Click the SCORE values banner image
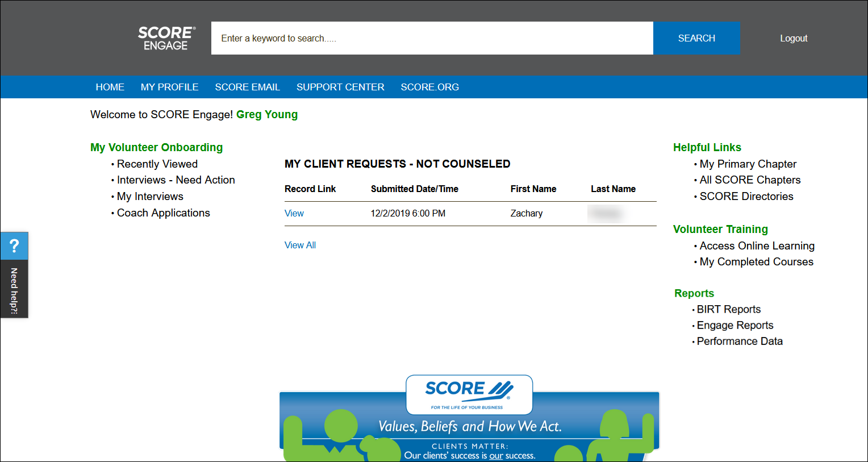Image resolution: width=868 pixels, height=462 pixels. [469, 418]
